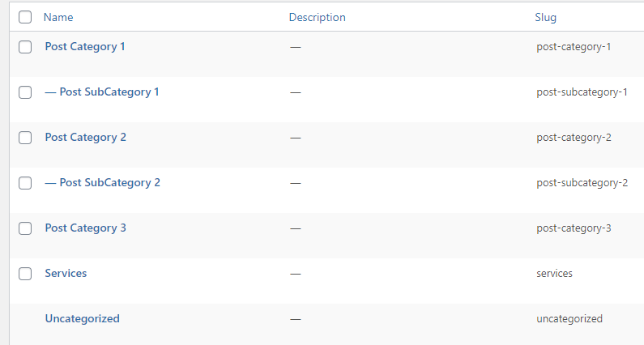The width and height of the screenshot is (644, 345).
Task: Open the Uncategorized category link
Action: (x=82, y=319)
